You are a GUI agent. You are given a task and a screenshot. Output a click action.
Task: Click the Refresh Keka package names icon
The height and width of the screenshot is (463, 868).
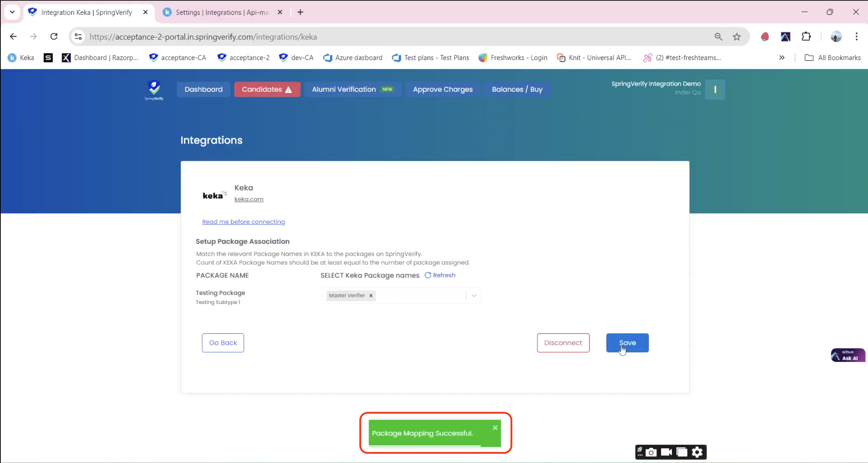[428, 275]
